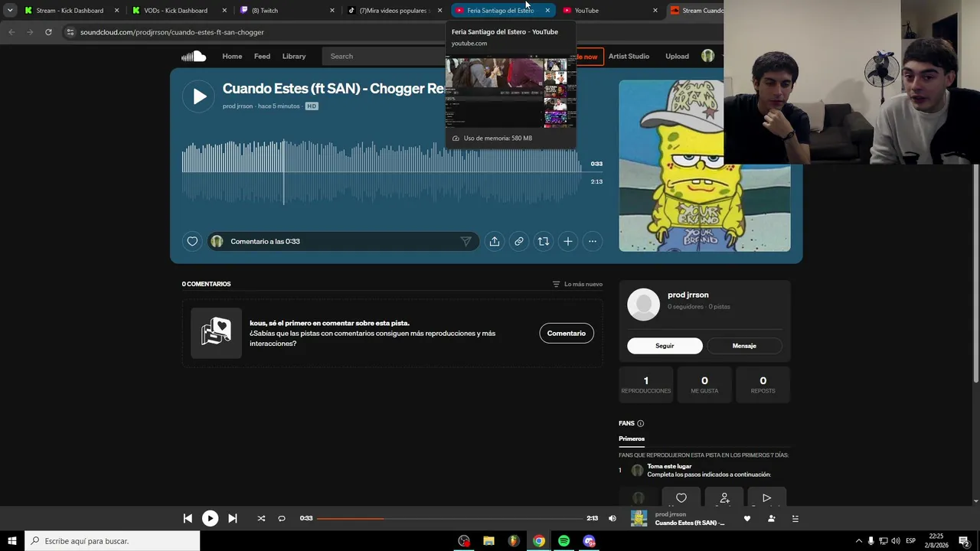Image resolution: width=980 pixels, height=551 pixels.
Task: Go to the Feed page
Action: pyautogui.click(x=262, y=56)
